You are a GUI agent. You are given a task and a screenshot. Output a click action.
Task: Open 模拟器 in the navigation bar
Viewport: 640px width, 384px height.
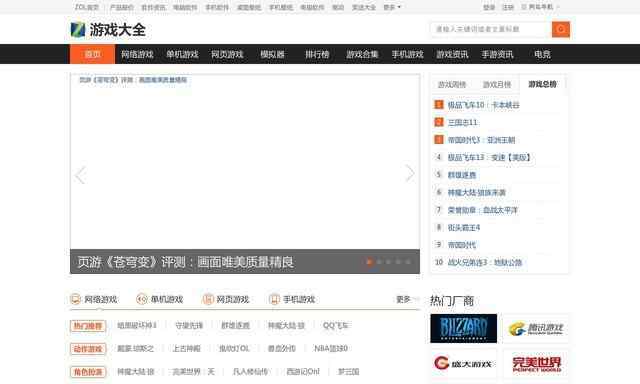pos(272,54)
